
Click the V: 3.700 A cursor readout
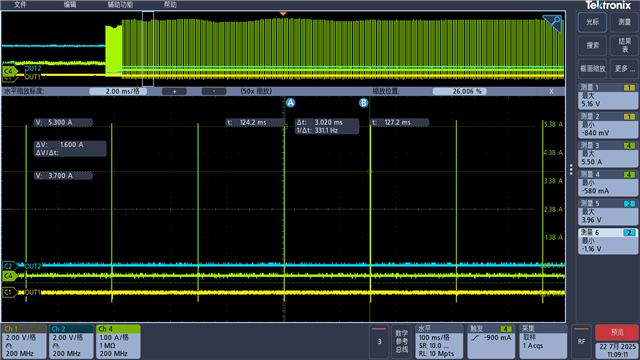click(63, 176)
